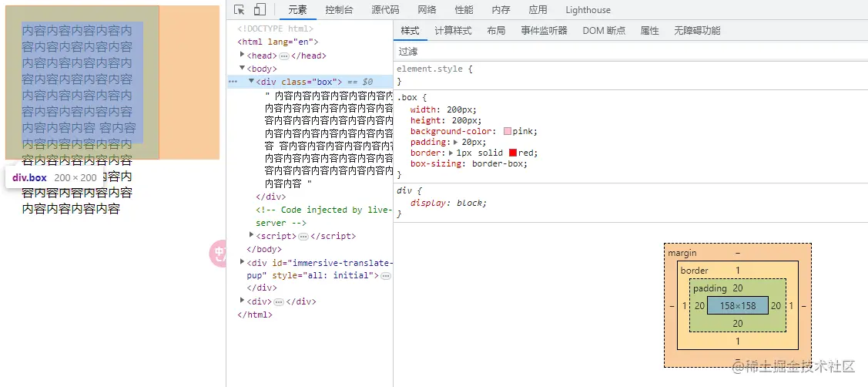The width and height of the screenshot is (868, 387).
Task: Open the 控制台 tab
Action: click(x=339, y=10)
